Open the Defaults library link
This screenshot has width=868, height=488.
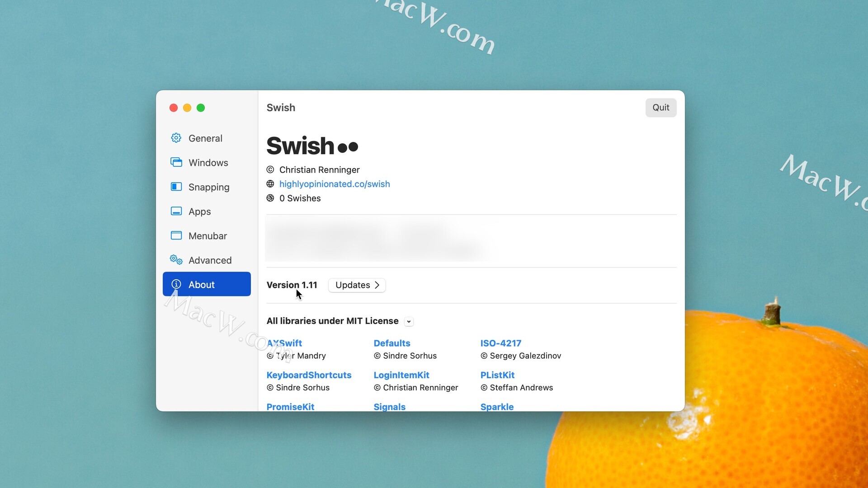tap(392, 343)
